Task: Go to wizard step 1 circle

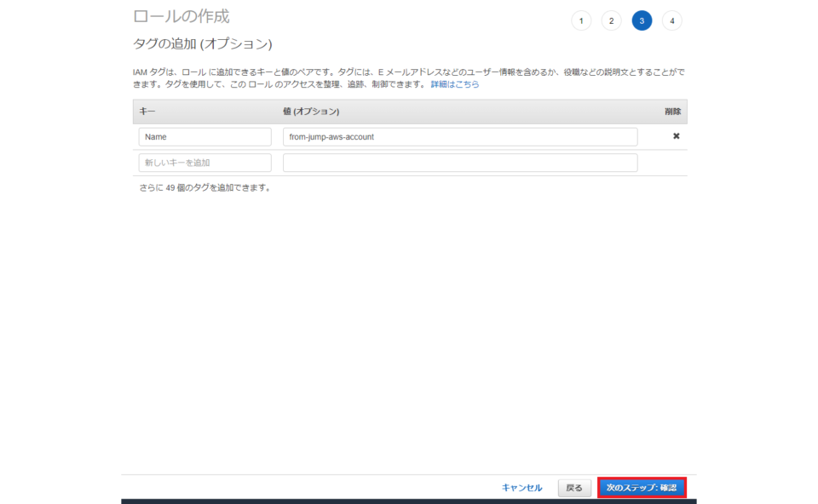Action: [581, 20]
